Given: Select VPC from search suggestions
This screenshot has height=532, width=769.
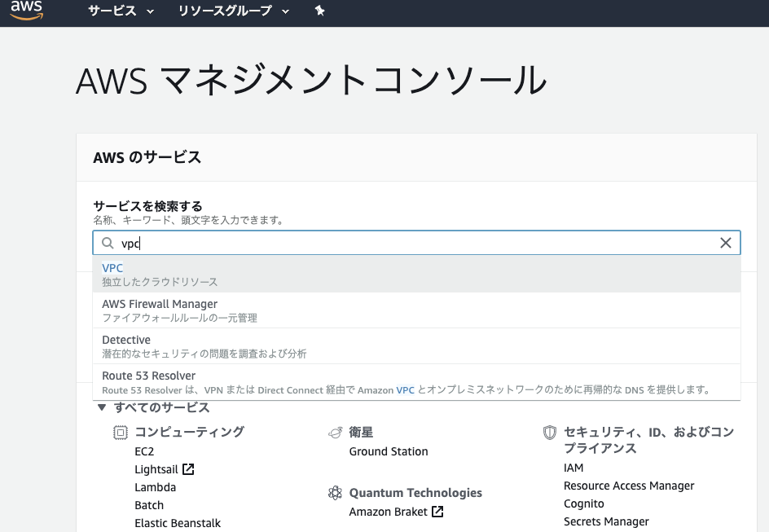Looking at the screenshot, I should point(112,268).
